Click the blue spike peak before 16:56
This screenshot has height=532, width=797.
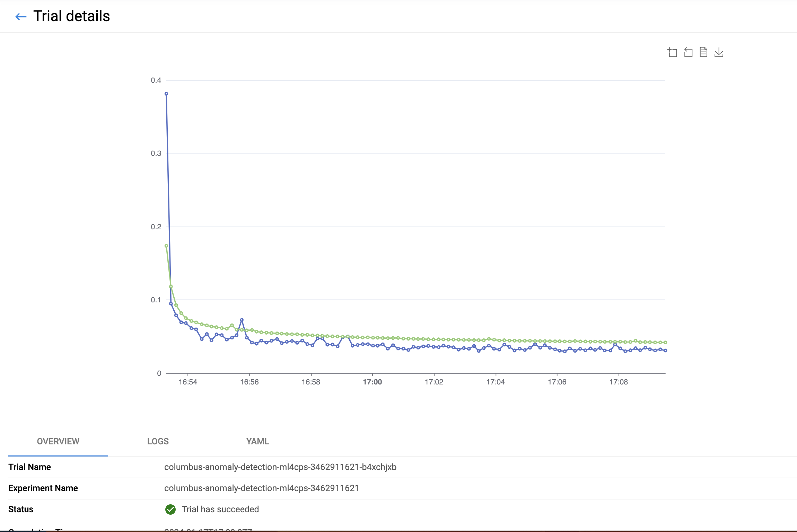(x=242, y=320)
